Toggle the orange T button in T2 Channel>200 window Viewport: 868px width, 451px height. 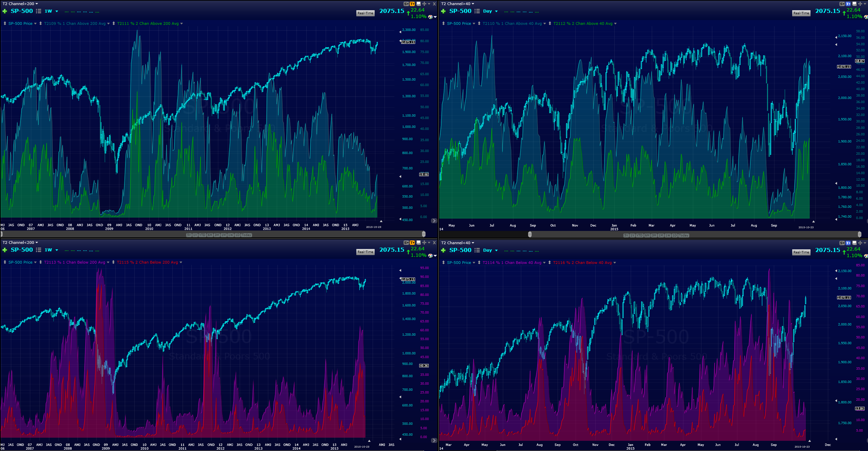412,4
